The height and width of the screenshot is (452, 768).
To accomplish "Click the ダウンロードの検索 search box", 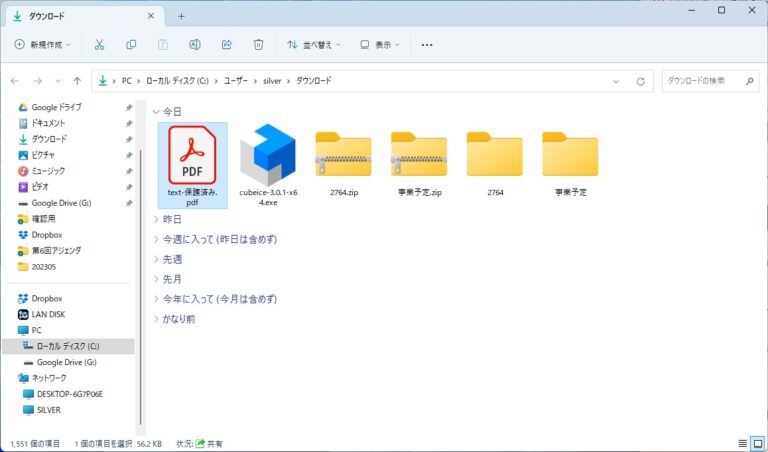I will [706, 80].
